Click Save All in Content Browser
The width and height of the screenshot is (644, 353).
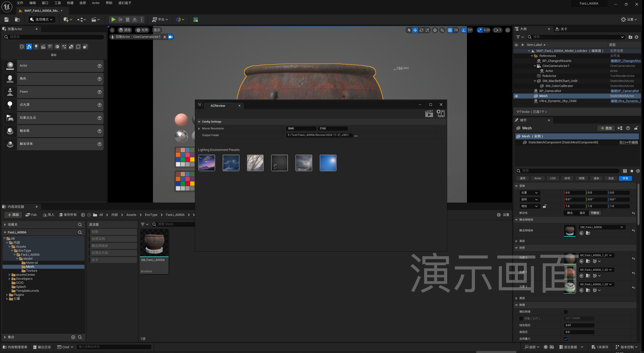click(68, 215)
